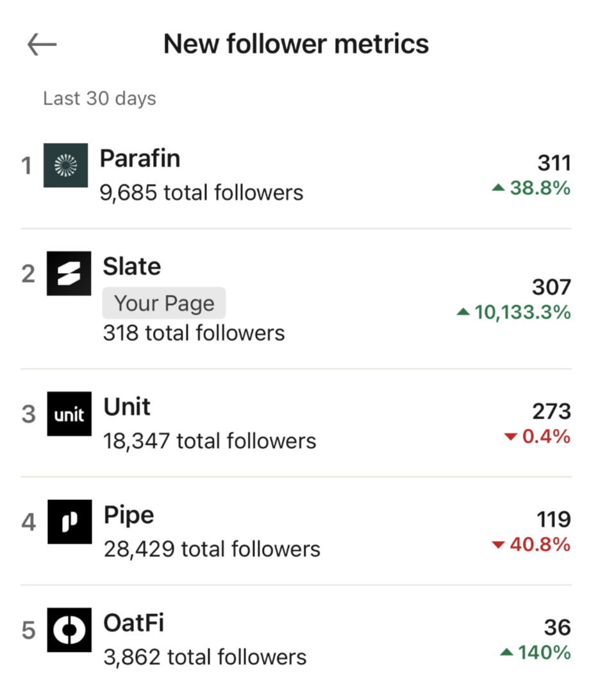Tap OatFi's green up-trend arrow
Viewport: 591px width, 700px height.
click(x=506, y=653)
